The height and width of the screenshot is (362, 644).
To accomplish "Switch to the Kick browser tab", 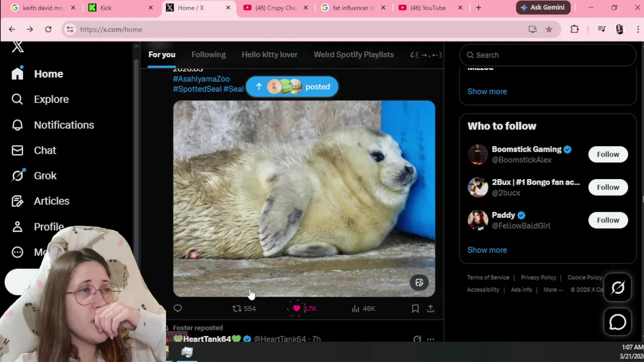I will tap(120, 8).
